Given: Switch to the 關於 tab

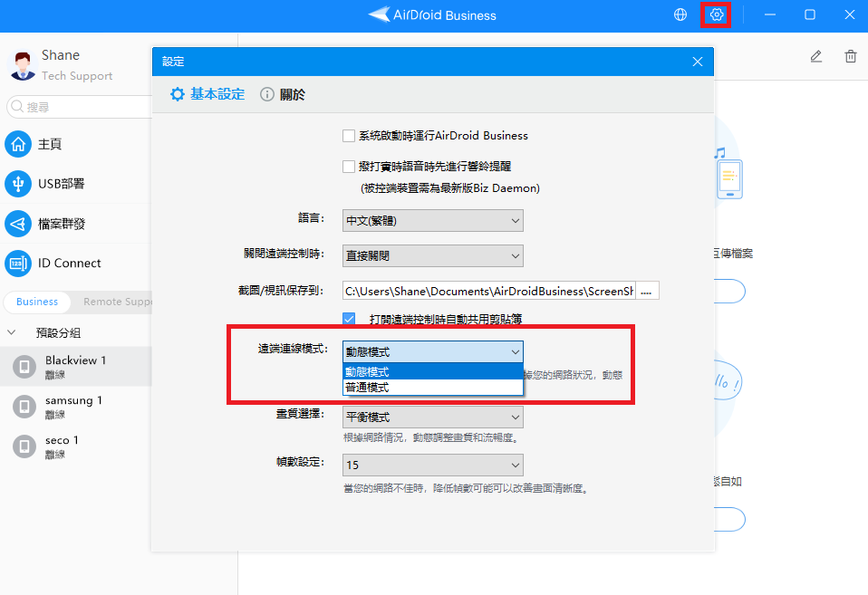Looking at the screenshot, I should (283, 95).
